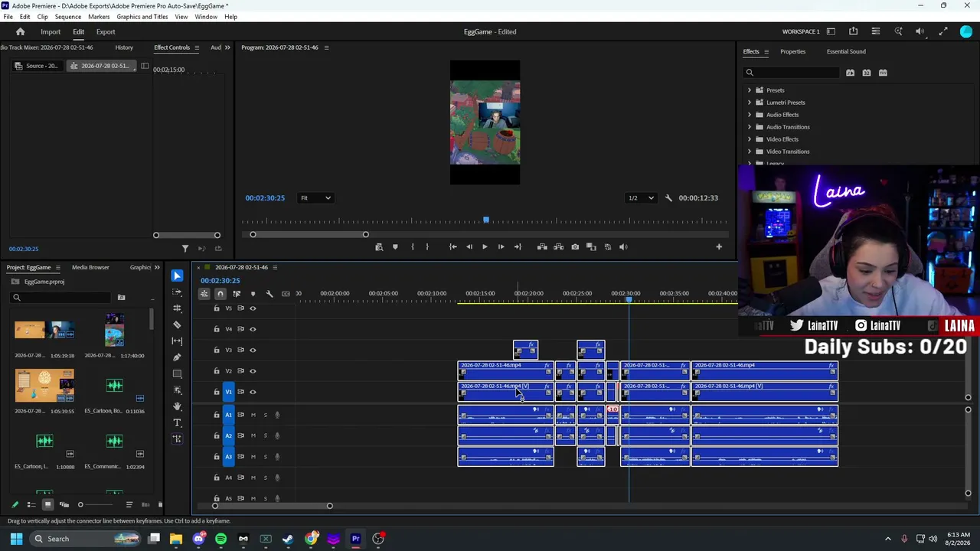Select the Type tool
The height and width of the screenshot is (551, 980).
coord(177,422)
